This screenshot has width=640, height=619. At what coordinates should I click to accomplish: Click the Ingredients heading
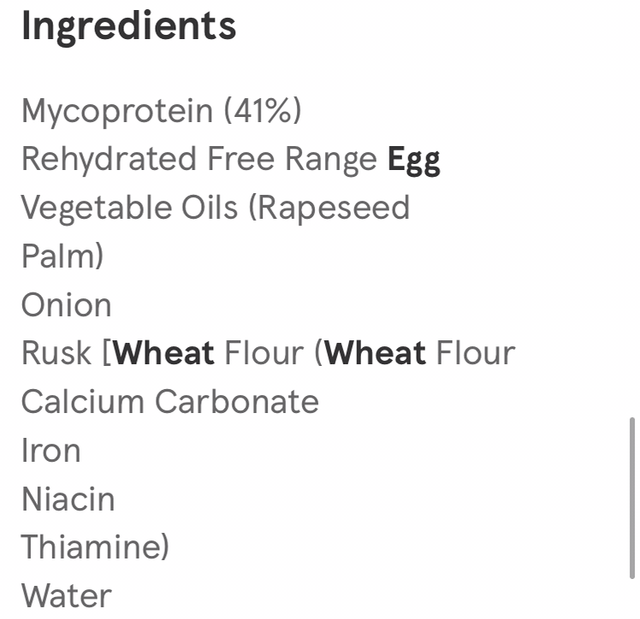[128, 27]
